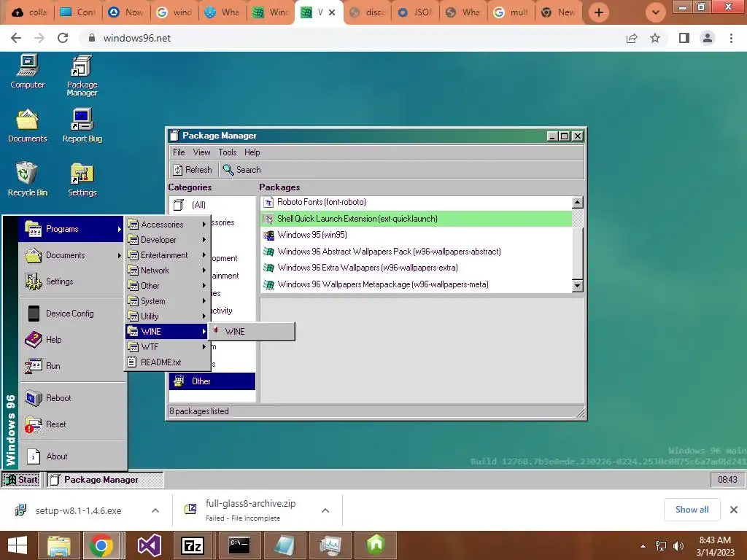Expand the System programs submenu
The image size is (747, 560).
point(167,301)
